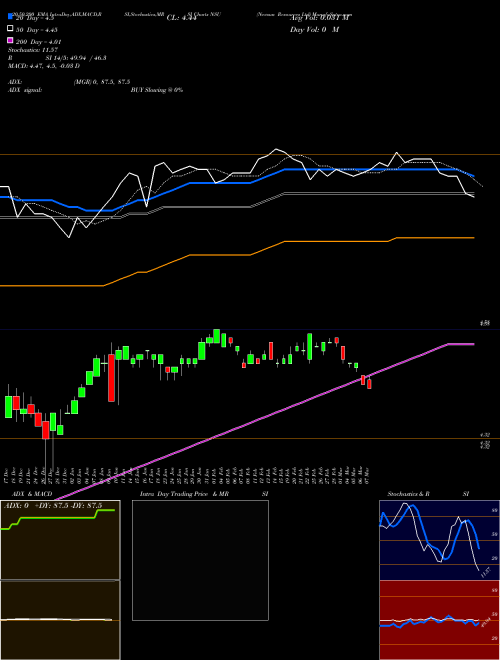The height and width of the screenshot is (660, 500).
Task: Click the 'MACD: 4.47, 4.5, -0.03 D' line
Action: (44, 66)
